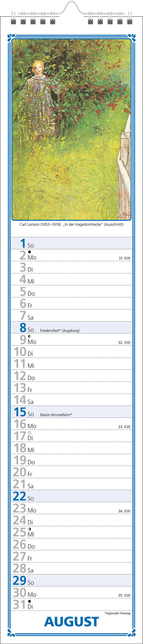Click the Carl Larsson painting image

71,129
